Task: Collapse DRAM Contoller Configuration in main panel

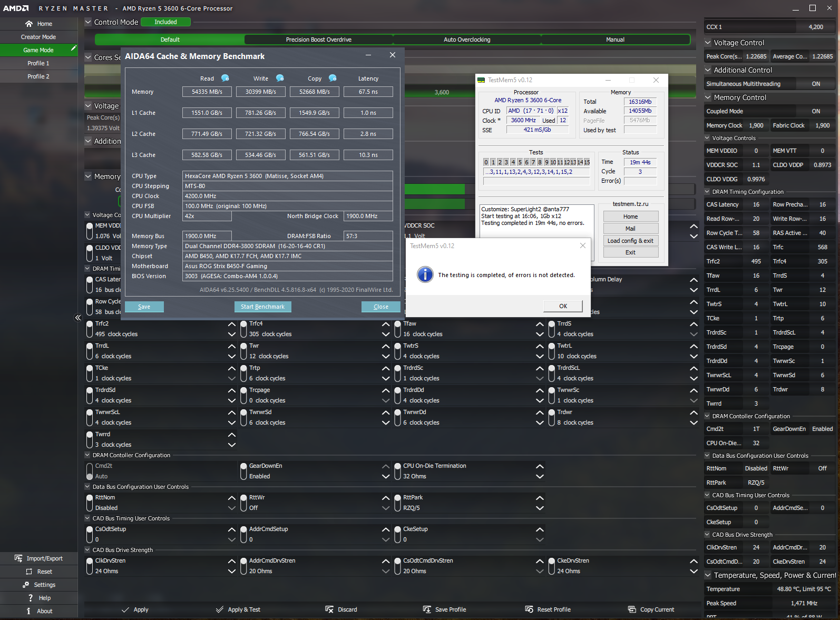Action: [x=87, y=455]
